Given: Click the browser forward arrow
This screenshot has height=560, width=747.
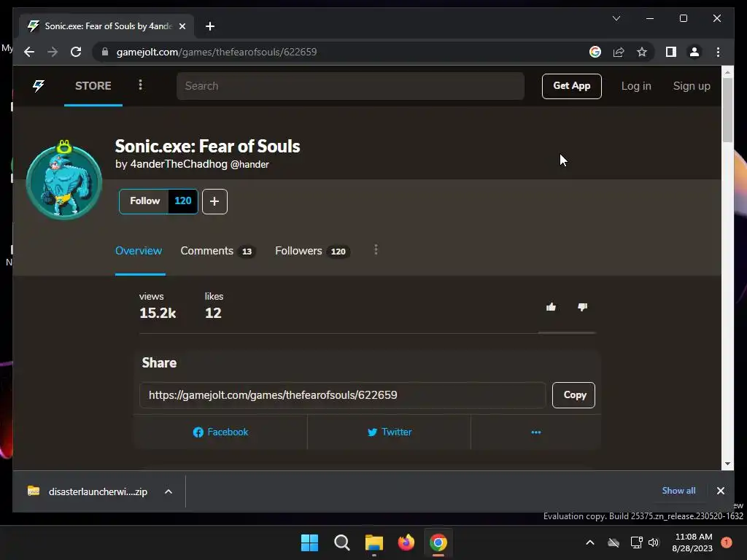Looking at the screenshot, I should [x=53, y=52].
